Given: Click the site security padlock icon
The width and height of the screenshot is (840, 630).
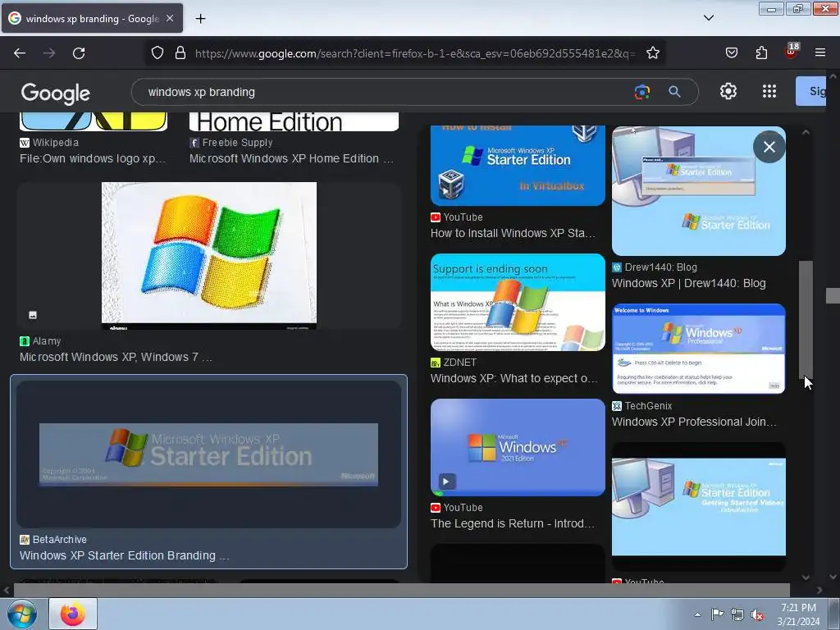Looking at the screenshot, I should (x=180, y=52).
